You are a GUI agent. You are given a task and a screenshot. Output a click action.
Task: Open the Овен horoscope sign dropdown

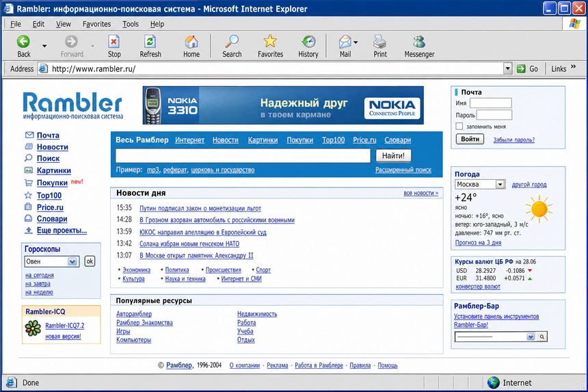[x=72, y=261]
